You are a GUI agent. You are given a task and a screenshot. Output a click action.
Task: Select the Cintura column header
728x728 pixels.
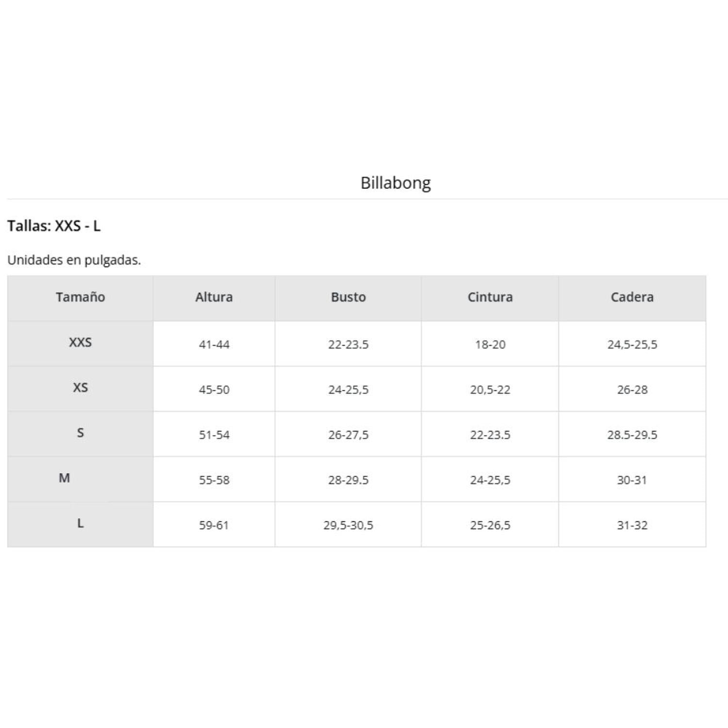click(x=490, y=297)
